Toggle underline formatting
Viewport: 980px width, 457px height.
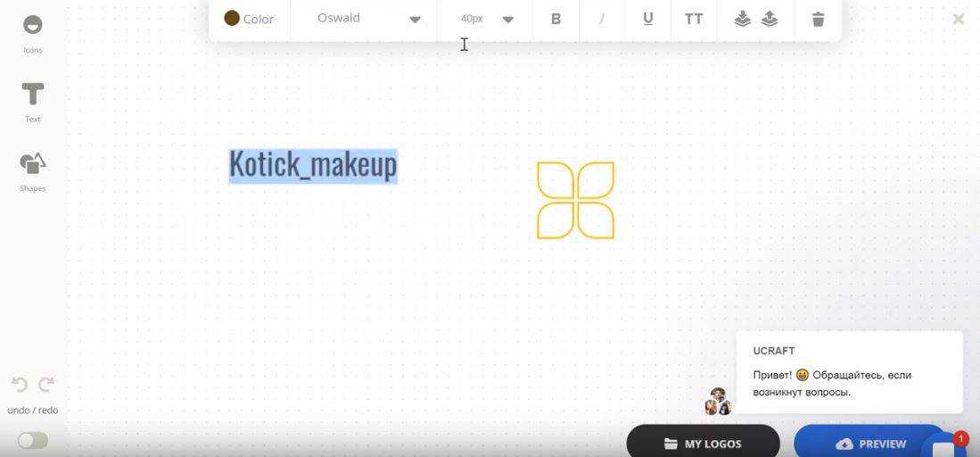(x=647, y=19)
